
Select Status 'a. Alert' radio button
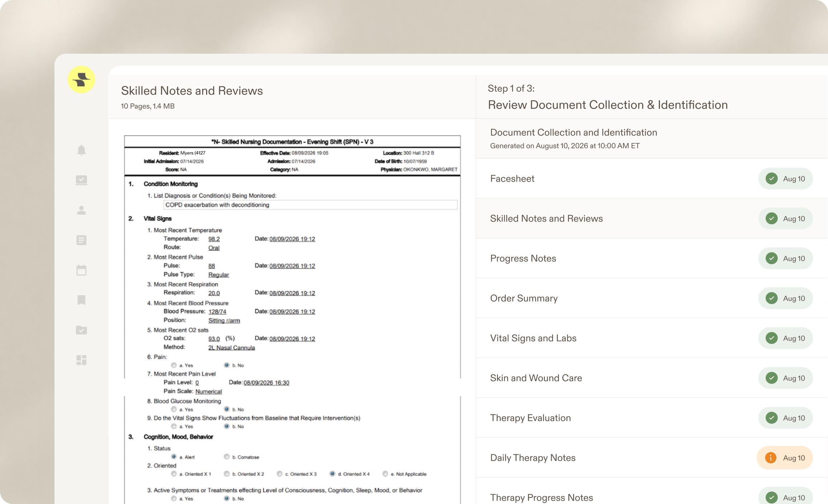tap(174, 457)
